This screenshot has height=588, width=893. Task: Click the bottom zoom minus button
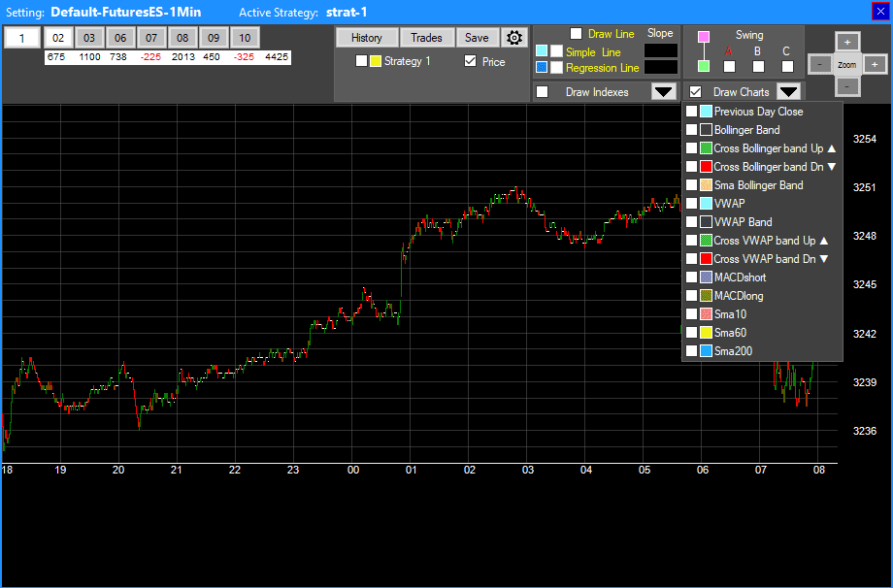[847, 86]
